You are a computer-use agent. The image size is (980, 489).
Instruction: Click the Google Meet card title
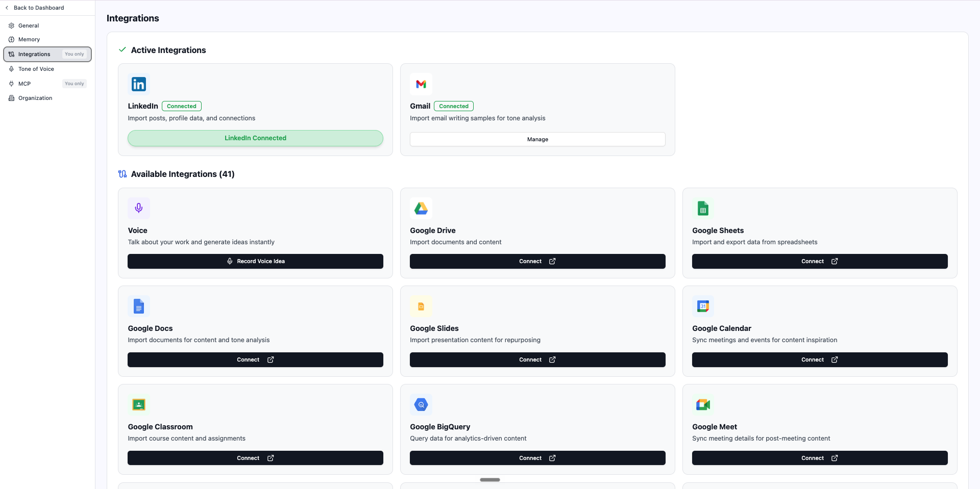(x=715, y=427)
